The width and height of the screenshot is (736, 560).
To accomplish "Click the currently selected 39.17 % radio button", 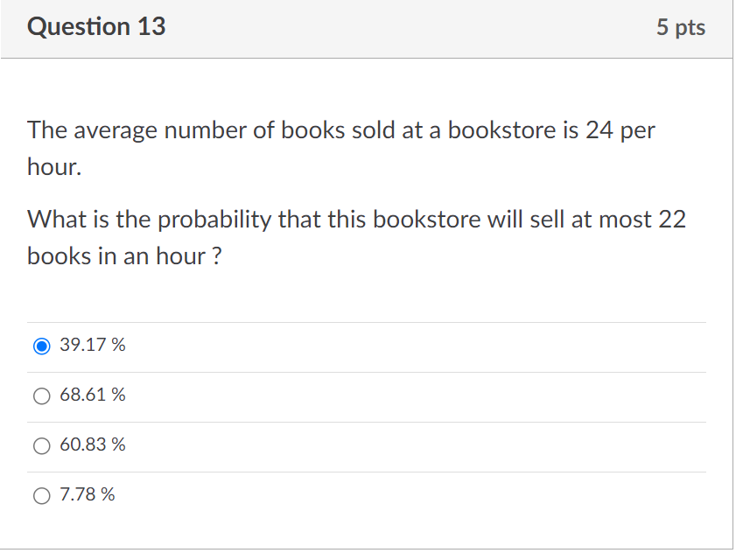I will click(x=41, y=346).
